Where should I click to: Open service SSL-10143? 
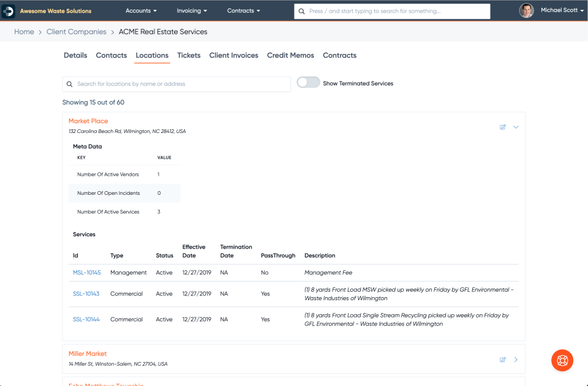tap(86, 293)
